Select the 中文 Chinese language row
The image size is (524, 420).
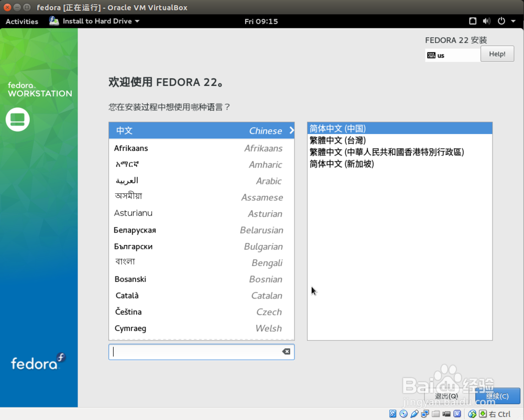point(202,130)
